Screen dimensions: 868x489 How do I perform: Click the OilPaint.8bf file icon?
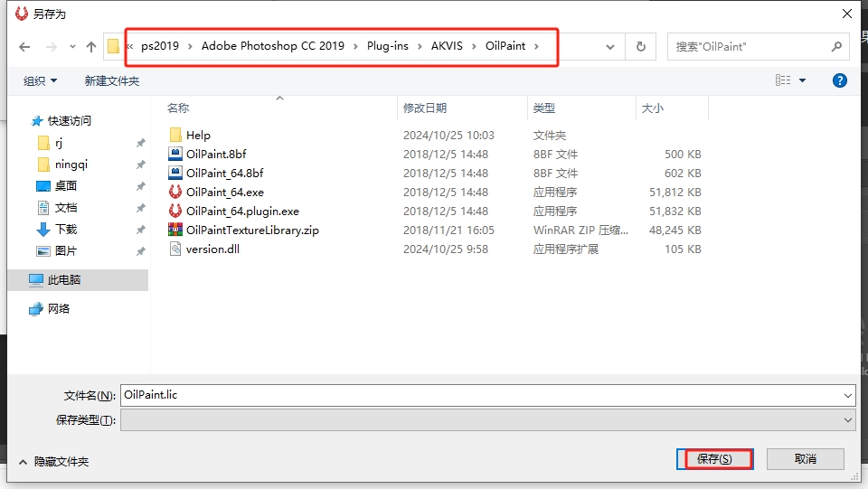point(175,154)
